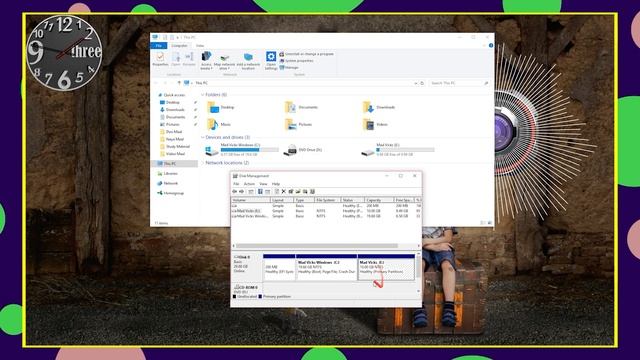640x360 pixels.
Task: Open the Access media dropdown in ribbon
Action: (x=206, y=60)
